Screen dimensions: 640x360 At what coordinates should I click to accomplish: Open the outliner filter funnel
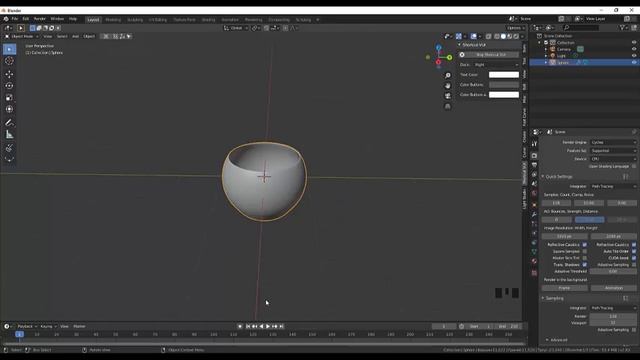pyautogui.click(x=622, y=27)
